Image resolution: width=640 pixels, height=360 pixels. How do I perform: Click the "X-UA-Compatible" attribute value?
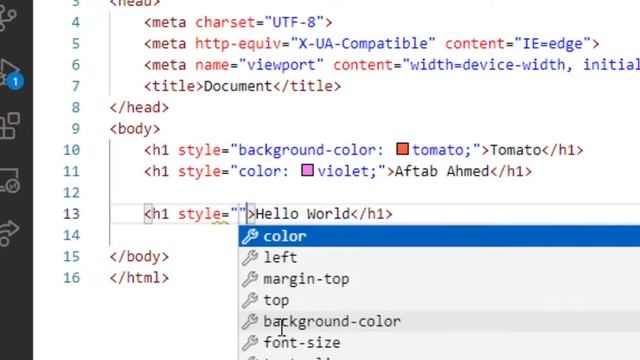[363, 43]
